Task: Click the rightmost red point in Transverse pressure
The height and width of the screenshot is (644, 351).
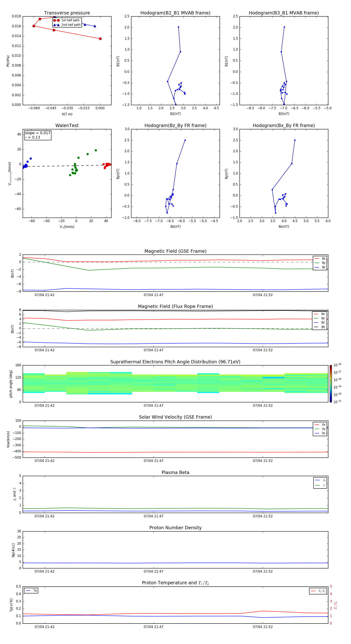Action: [100, 39]
